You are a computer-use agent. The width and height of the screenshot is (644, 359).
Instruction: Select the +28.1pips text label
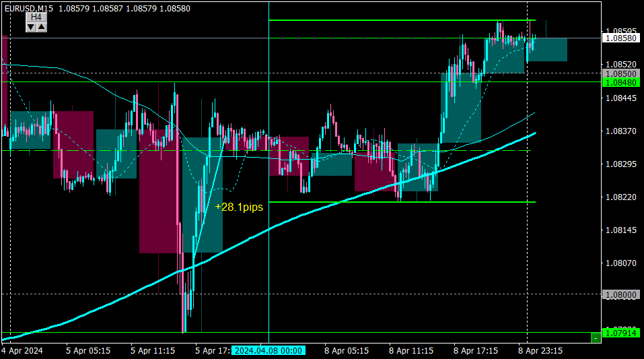tap(239, 207)
